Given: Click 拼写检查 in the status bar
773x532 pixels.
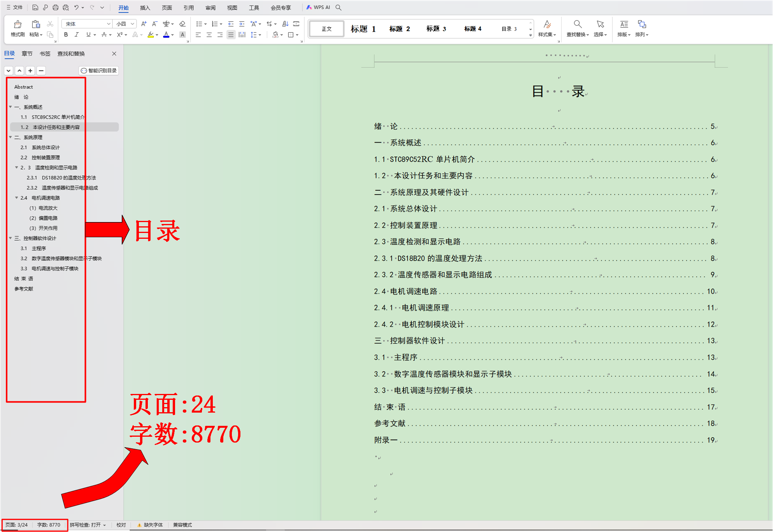Looking at the screenshot, I should 88,525.
